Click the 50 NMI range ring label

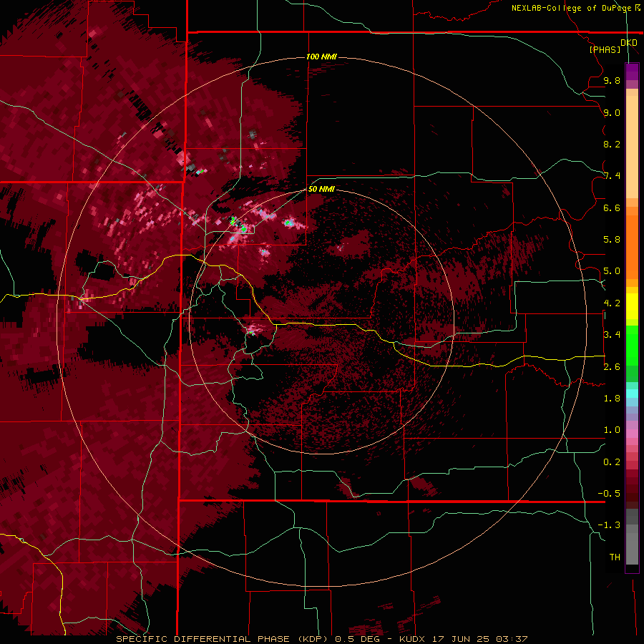[x=321, y=189]
